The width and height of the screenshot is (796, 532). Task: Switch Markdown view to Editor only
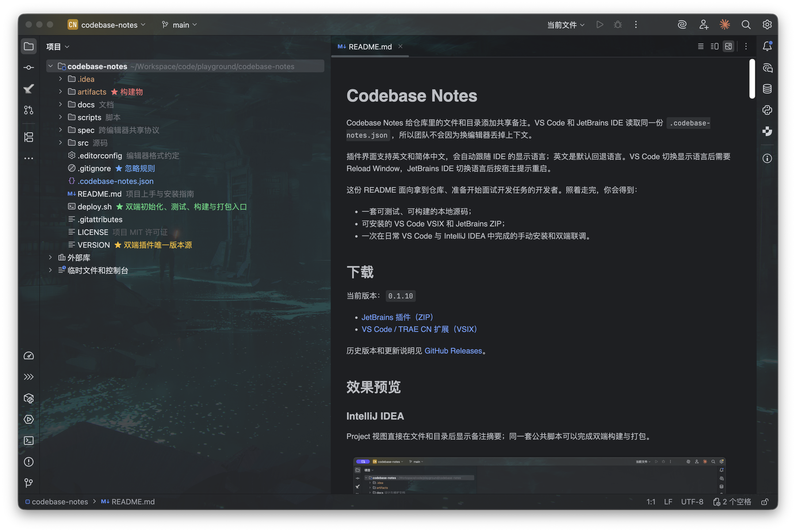(700, 46)
